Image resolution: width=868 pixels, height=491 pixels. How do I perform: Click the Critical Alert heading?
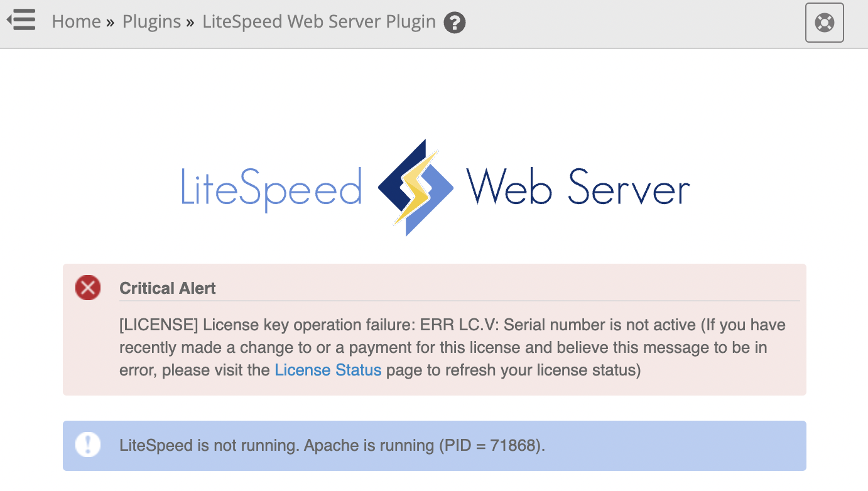pos(168,288)
